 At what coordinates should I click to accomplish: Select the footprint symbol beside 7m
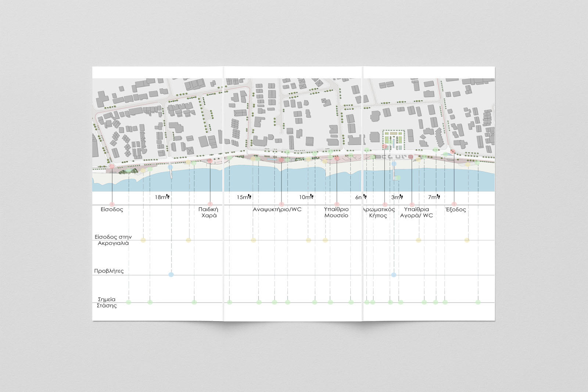438,196
